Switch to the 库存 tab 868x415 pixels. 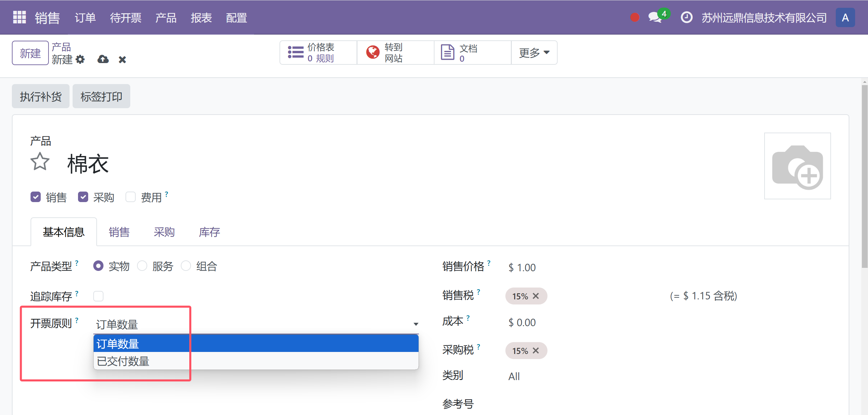click(x=209, y=232)
